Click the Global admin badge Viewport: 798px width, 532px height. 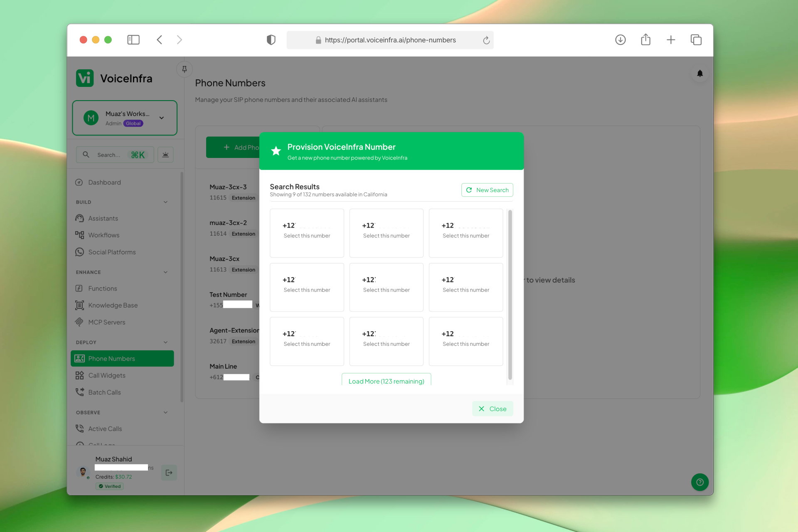(133, 123)
